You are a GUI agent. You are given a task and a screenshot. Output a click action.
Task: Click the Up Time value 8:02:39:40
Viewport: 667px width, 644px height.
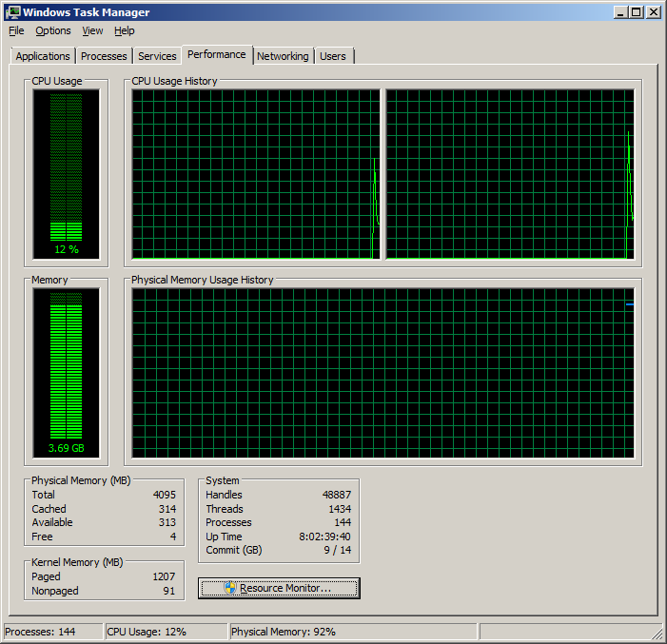pos(325,537)
